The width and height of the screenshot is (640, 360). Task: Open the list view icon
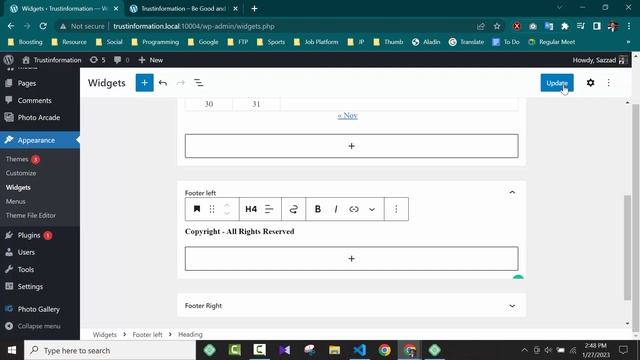(x=198, y=83)
